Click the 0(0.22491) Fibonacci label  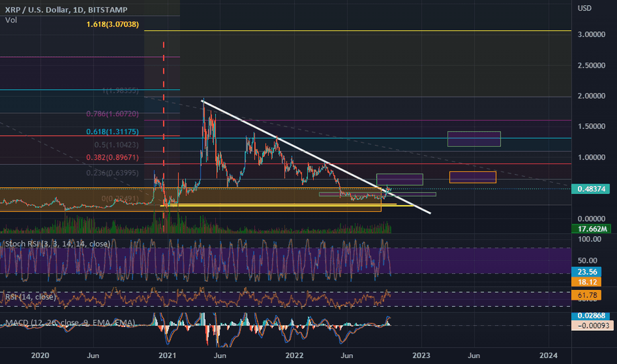tap(120, 199)
